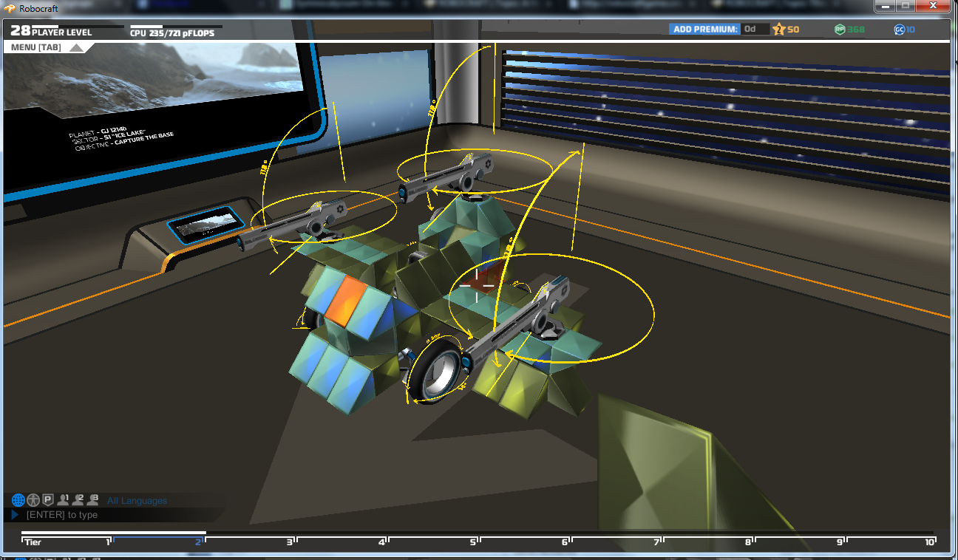
Task: Select the front wheel of the robot
Action: (x=436, y=371)
